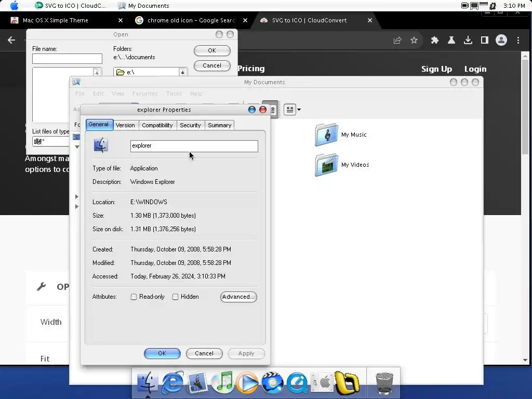
Task: Open iMovie clapperboard icon in dock
Action: pos(272,383)
